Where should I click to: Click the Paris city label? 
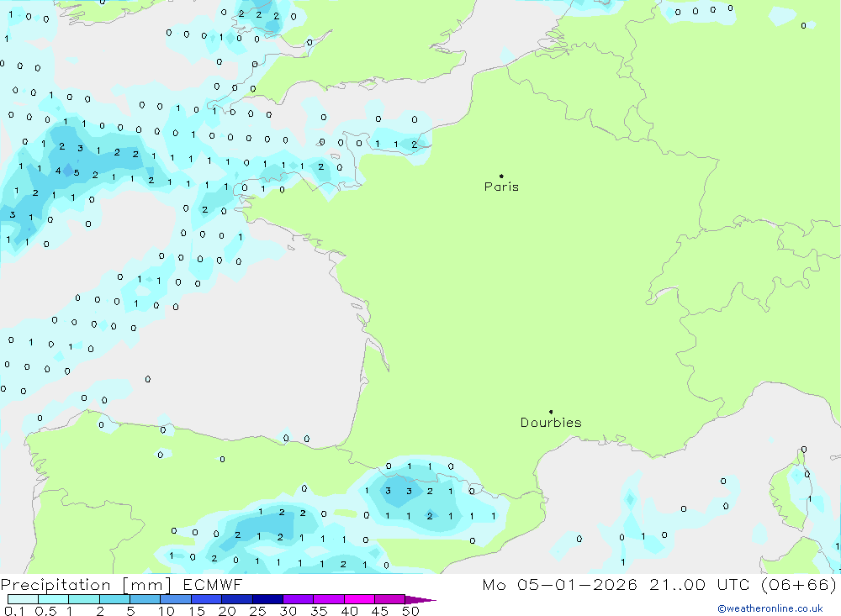(x=501, y=187)
